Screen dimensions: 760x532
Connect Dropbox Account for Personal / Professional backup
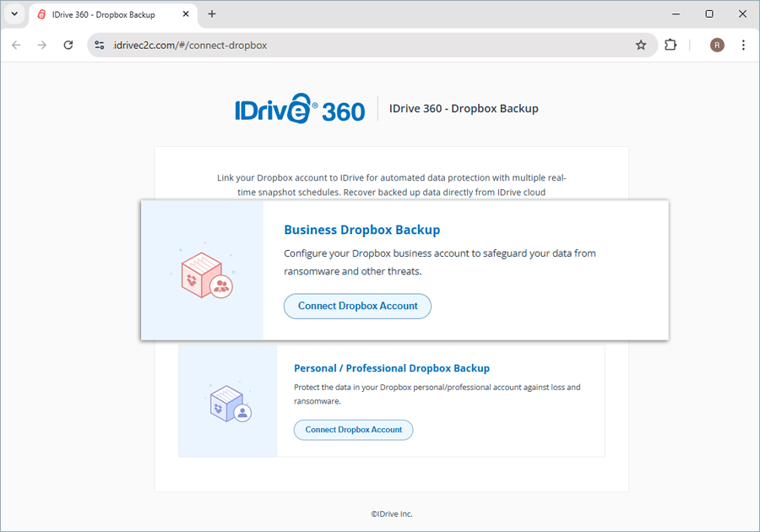click(353, 430)
